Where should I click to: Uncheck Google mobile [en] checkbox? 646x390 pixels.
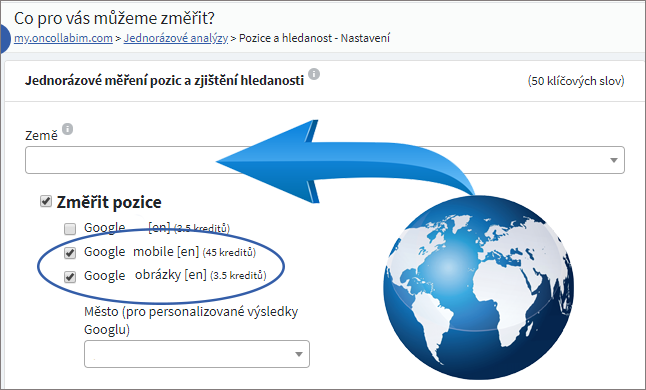click(x=70, y=252)
